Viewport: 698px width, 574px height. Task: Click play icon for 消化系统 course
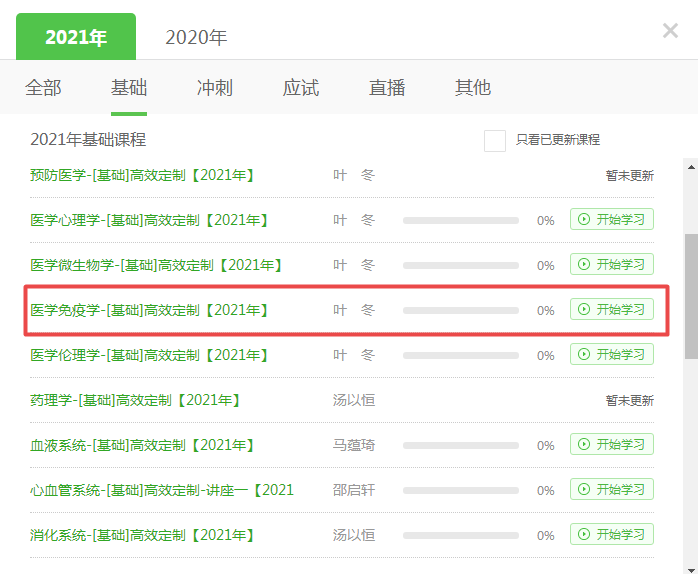click(583, 535)
